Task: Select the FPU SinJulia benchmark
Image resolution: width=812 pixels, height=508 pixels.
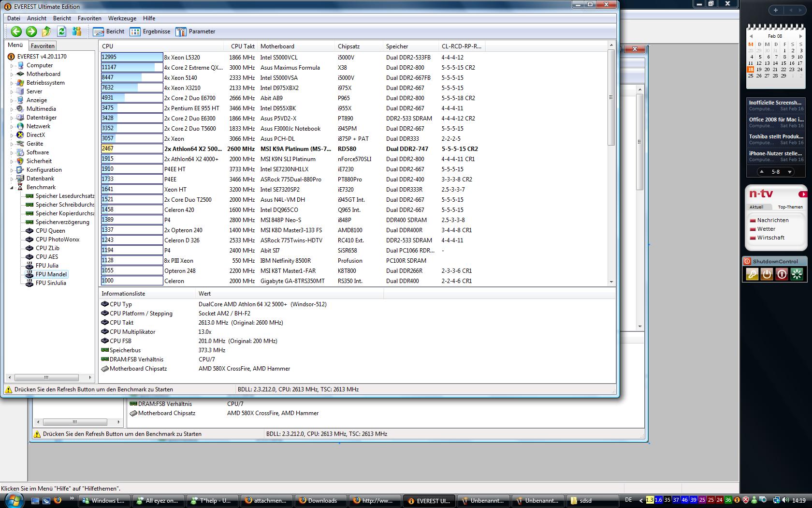Action: [x=51, y=283]
